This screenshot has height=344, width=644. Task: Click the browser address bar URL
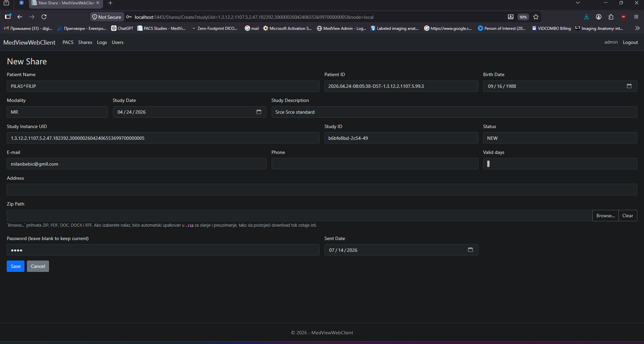click(x=254, y=17)
